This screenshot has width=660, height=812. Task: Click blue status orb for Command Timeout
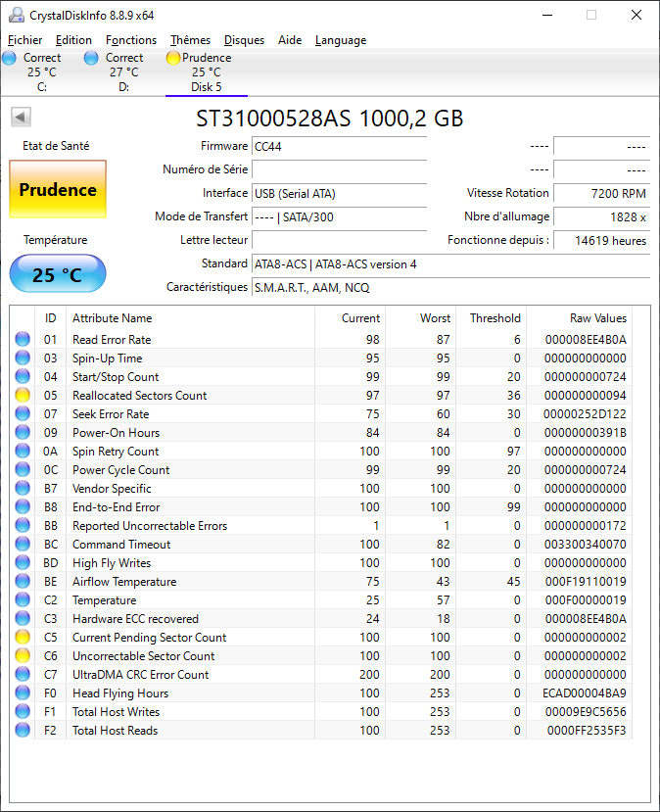[23, 545]
